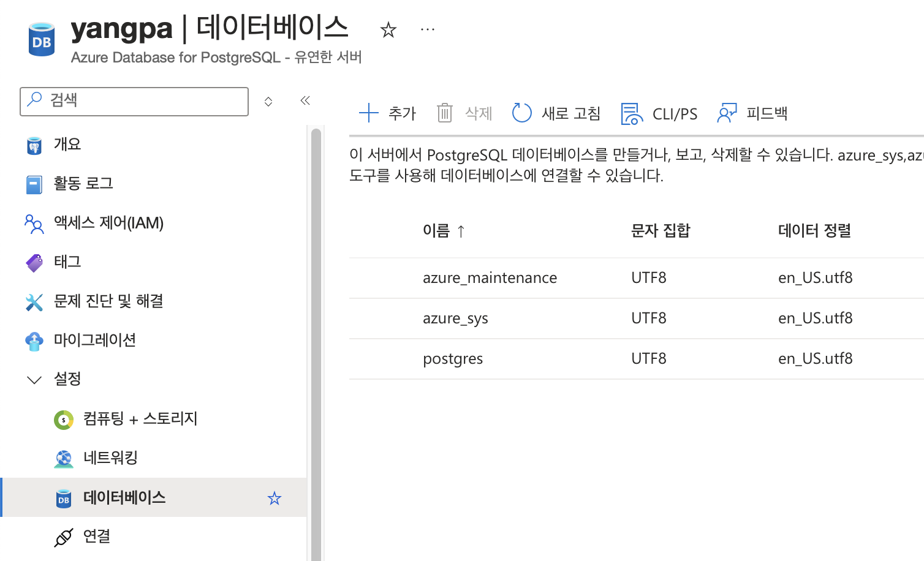Click the 활동 로그 notebook icon
This screenshot has height=561, width=924.
tap(34, 184)
